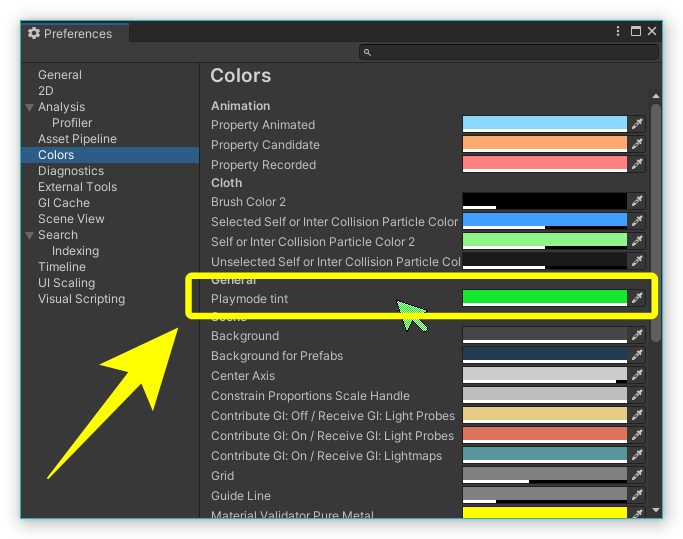Click the scrollbar down arrow
This screenshot has height=539, width=683.
[656, 510]
